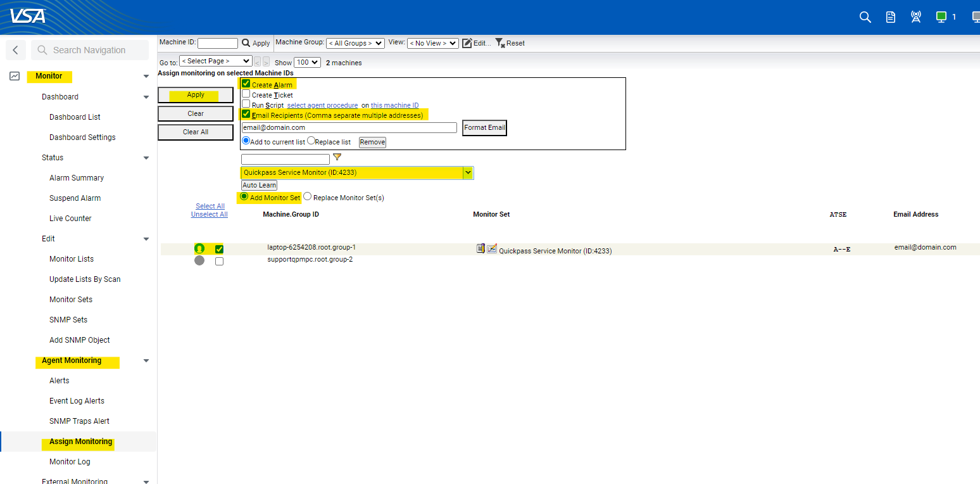Open Alerts under Agent Monitoring
This screenshot has height=484, width=980.
(60, 381)
